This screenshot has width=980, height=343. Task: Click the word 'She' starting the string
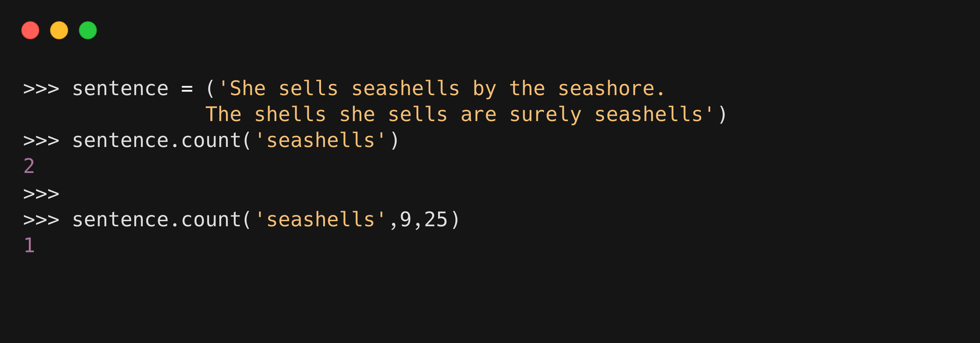pos(247,89)
